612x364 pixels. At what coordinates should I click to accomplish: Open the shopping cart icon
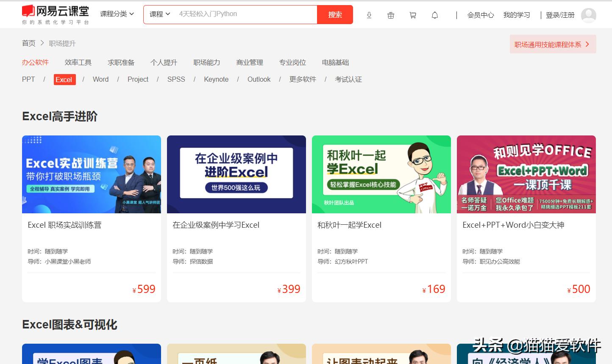tap(413, 15)
